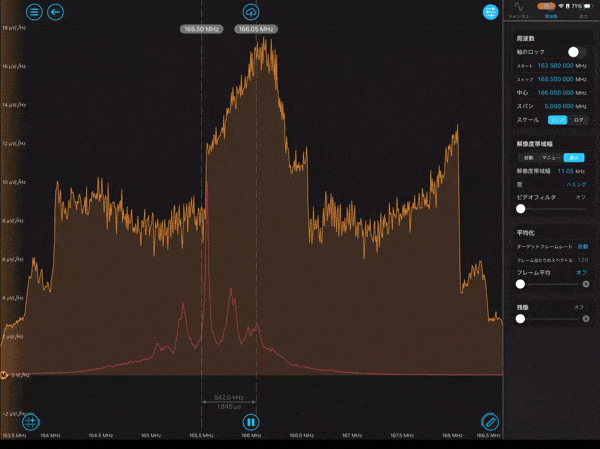Open the window function dropdown ハミング
600x449 pixels.
(x=576, y=184)
